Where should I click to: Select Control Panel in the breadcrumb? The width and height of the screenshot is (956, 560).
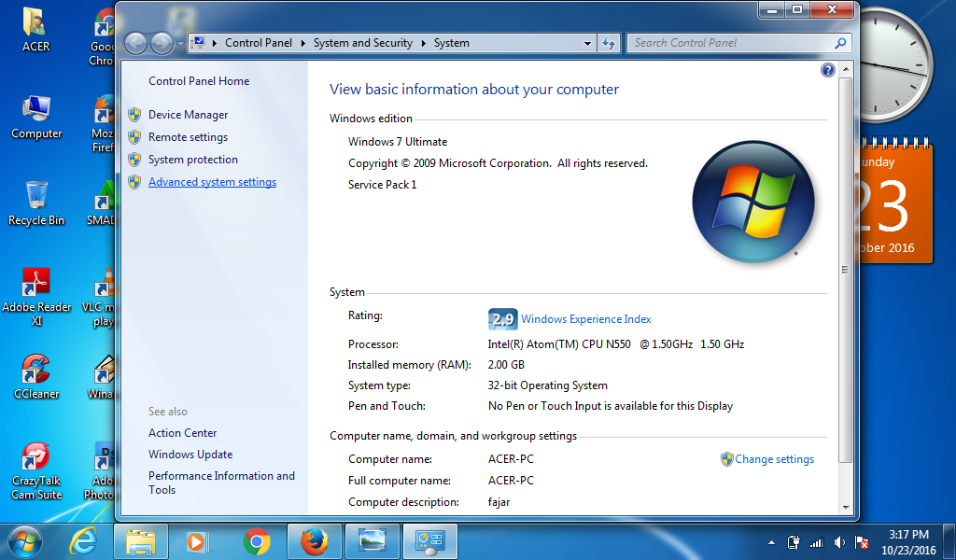coord(259,43)
